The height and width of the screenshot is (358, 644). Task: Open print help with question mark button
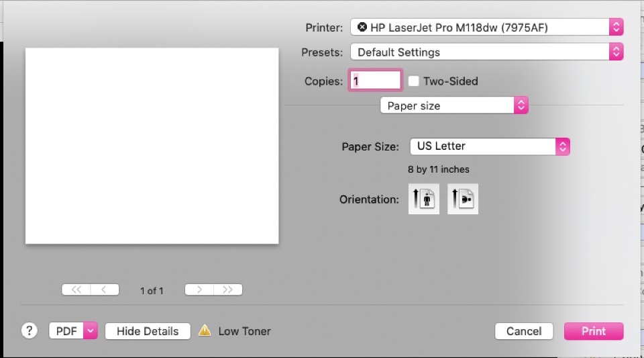click(x=30, y=330)
